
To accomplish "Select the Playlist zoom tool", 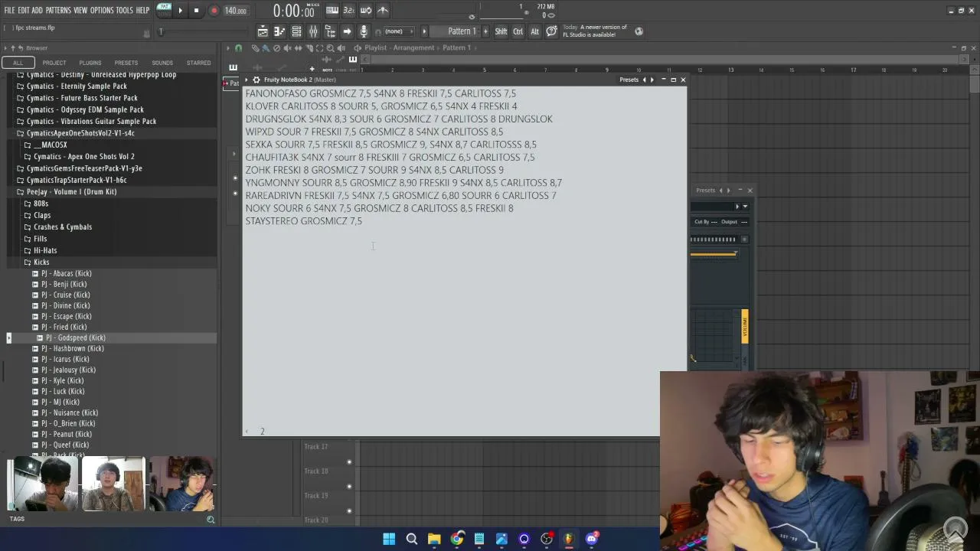I will pos(330,48).
